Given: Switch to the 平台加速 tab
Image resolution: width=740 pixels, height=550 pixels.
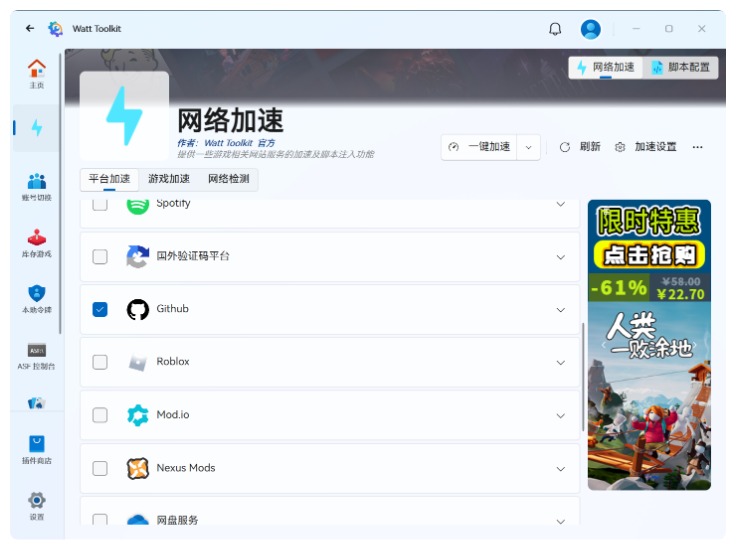Looking at the screenshot, I should click(x=109, y=179).
